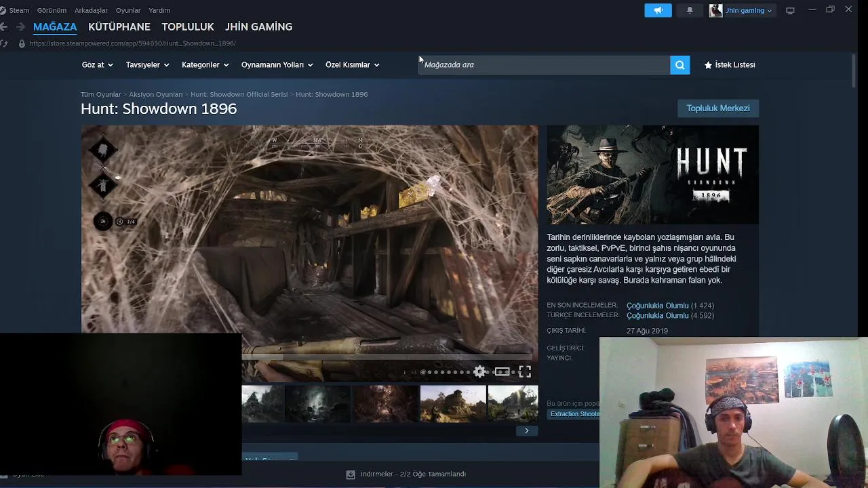The image size is (868, 488).
Task: Open the Oyunlar menu
Action: pyautogui.click(x=128, y=10)
